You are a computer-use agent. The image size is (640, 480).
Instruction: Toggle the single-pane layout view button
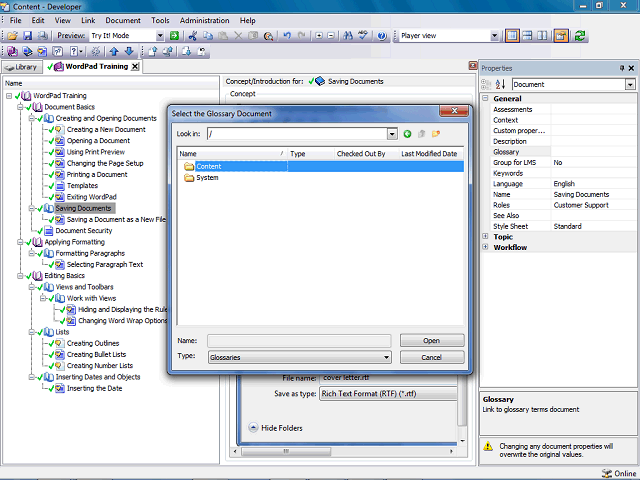coord(512,36)
